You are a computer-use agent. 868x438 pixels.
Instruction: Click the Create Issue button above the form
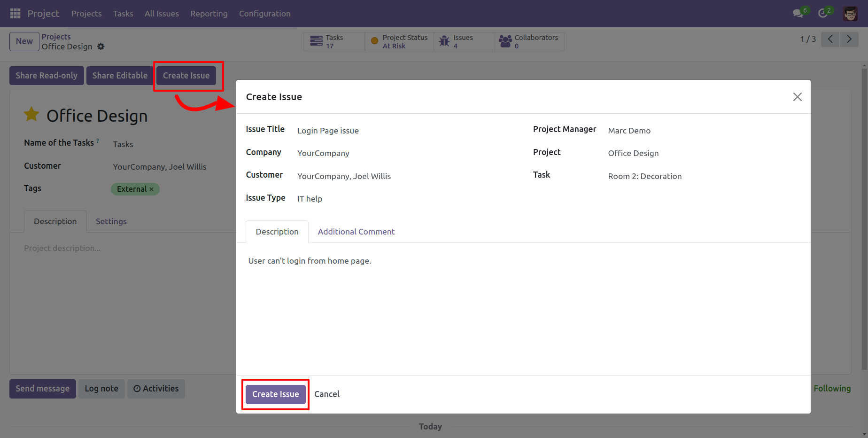[x=186, y=76]
